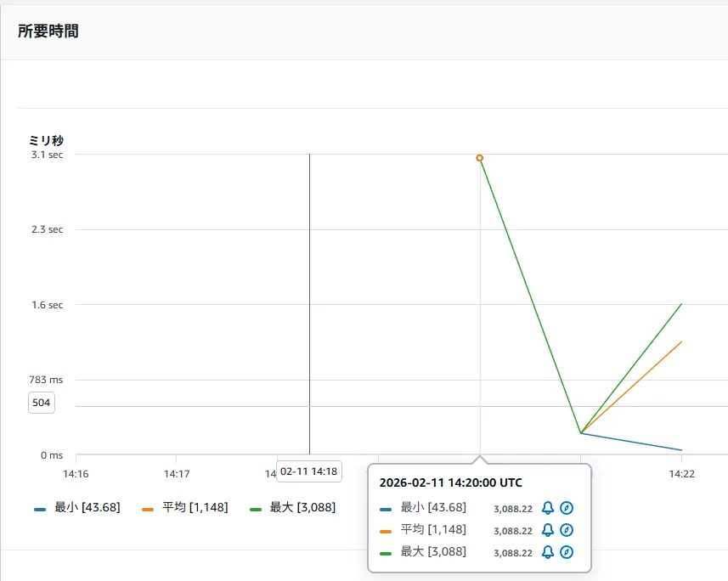Click green swatch of 最大 in bottom legend

(x=256, y=508)
